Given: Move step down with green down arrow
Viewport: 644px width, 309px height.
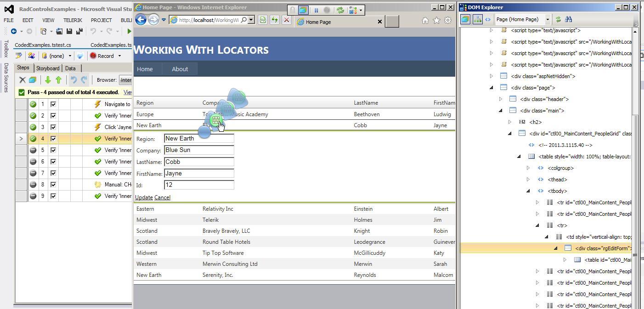Looking at the screenshot, I should [x=48, y=80].
